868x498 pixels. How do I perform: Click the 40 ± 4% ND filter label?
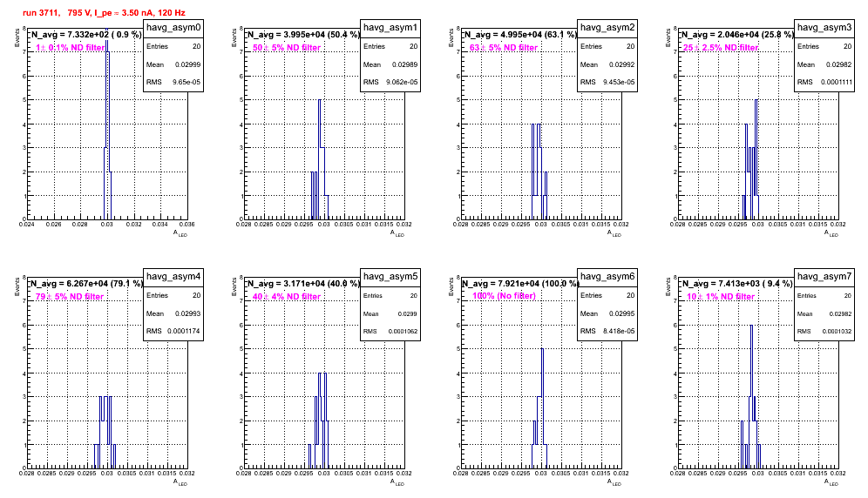[287, 297]
